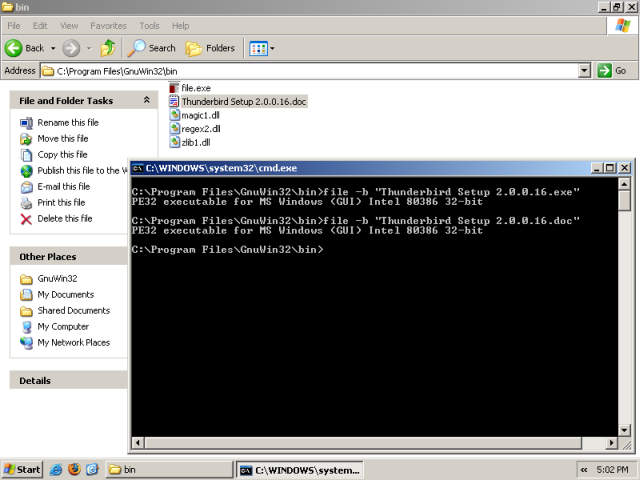Switch to bin taskbar button

(169, 470)
